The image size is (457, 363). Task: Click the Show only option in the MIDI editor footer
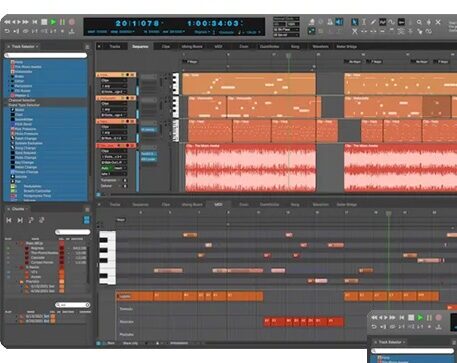pyautogui.click(x=130, y=343)
